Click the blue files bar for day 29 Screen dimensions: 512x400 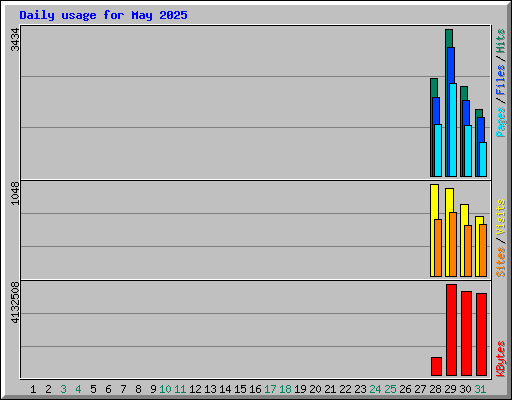(451, 65)
